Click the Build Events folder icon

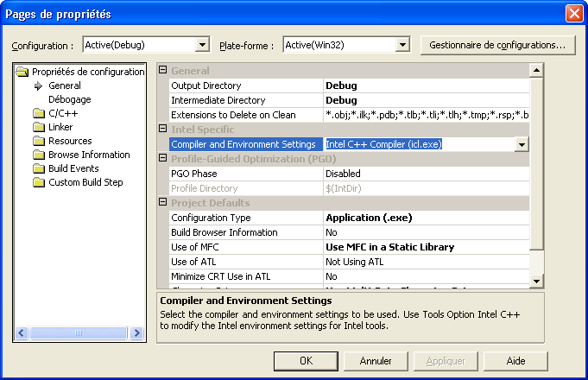[x=39, y=168]
